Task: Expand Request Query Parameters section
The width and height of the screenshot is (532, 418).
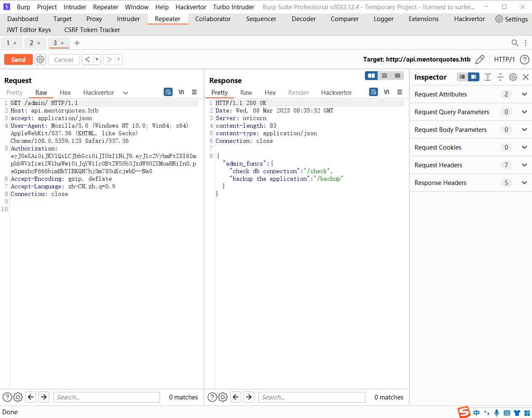Action: (x=524, y=112)
